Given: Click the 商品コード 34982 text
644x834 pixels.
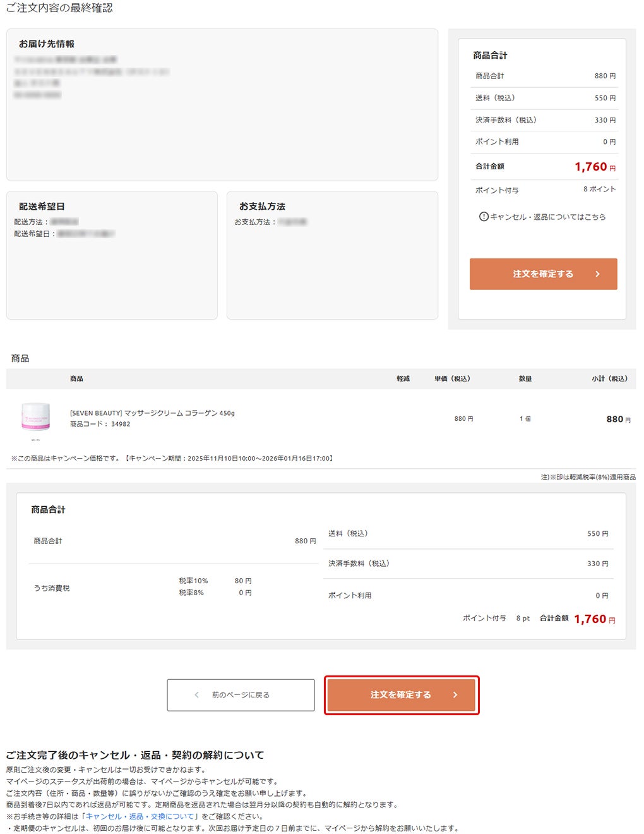Looking at the screenshot, I should click(100, 424).
